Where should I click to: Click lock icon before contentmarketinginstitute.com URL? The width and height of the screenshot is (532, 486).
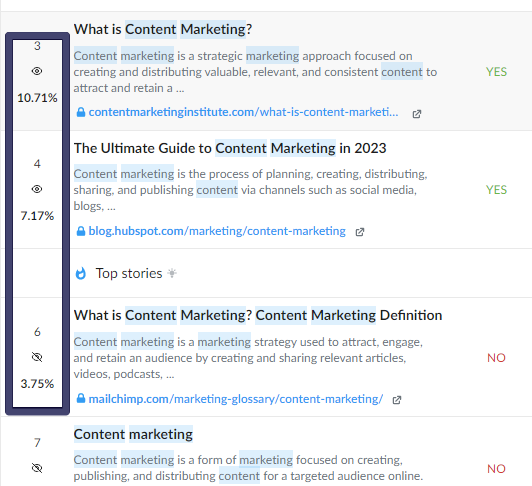click(81, 112)
